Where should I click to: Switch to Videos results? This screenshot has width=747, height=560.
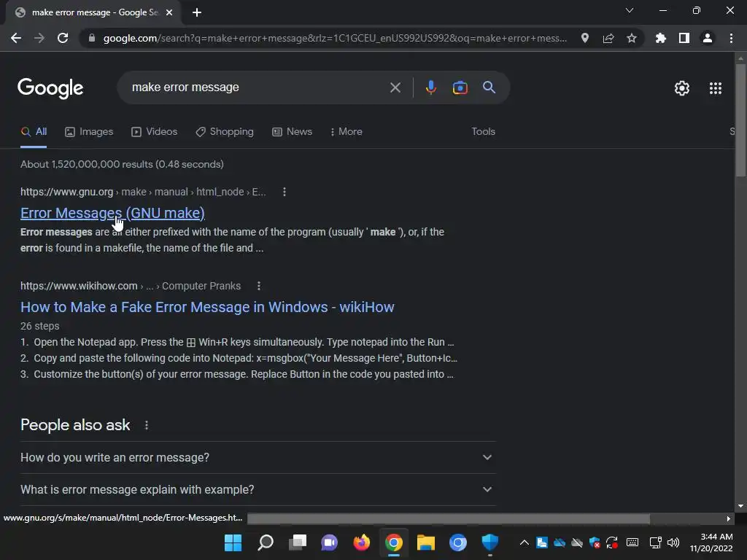pos(155,132)
